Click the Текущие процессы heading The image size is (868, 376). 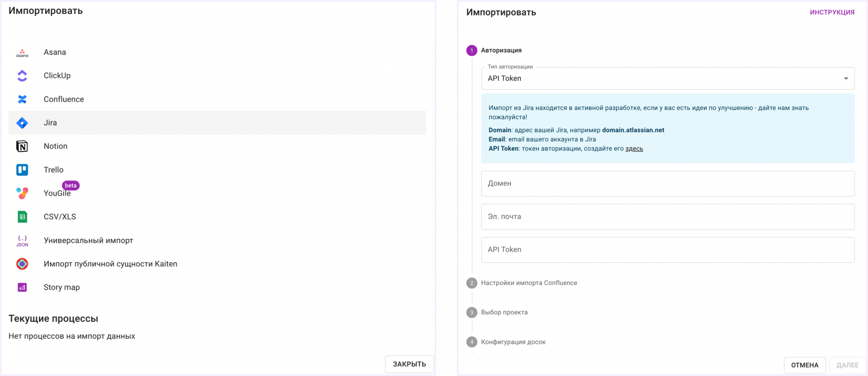point(53,319)
